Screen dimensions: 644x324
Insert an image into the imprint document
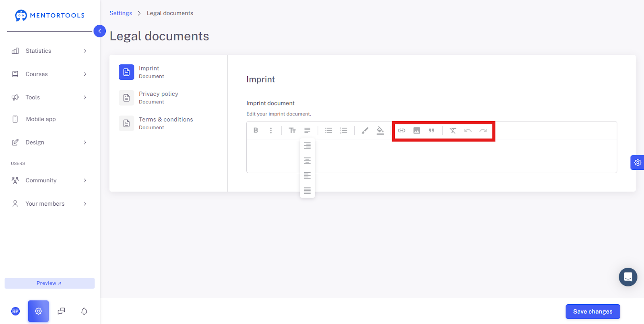point(417,130)
